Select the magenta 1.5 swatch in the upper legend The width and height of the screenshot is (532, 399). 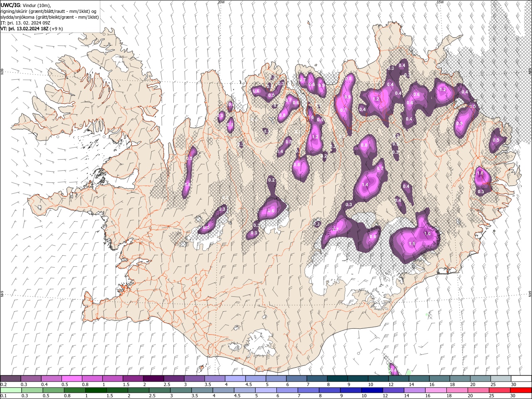click(x=133, y=379)
